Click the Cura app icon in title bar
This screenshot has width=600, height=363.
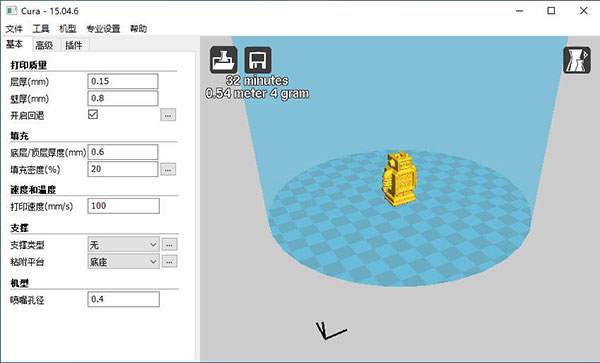point(11,10)
